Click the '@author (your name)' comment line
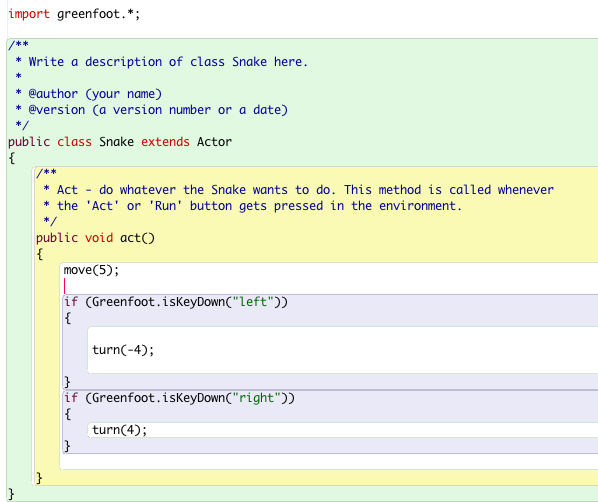 point(95,94)
